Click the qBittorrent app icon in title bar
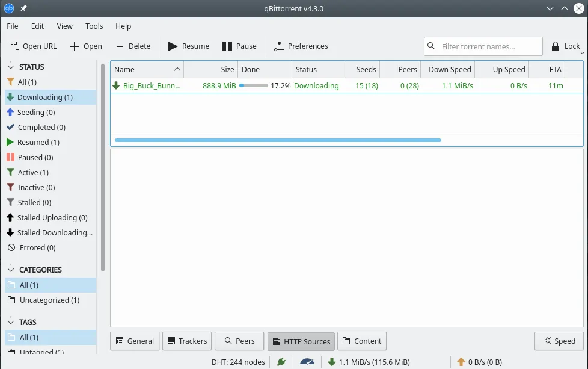Screen dimensions: 588x369 (x=9, y=8)
